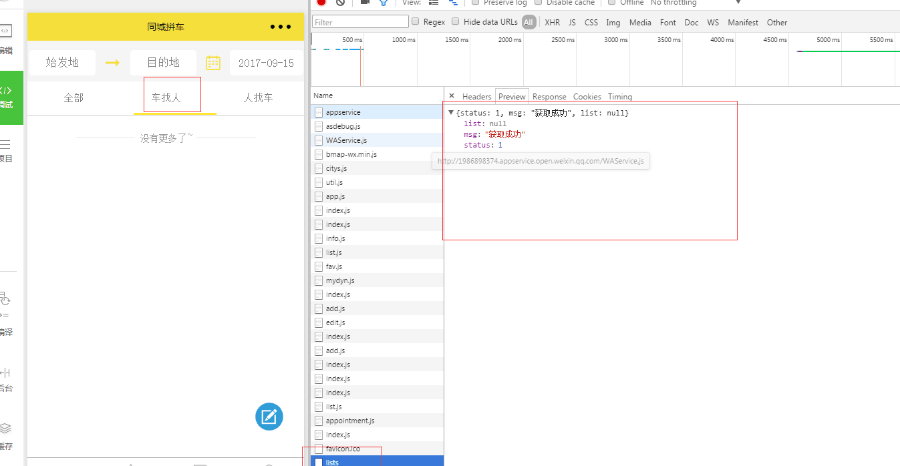Tap the blue compose floating button
The image size is (900, 466).
tap(269, 417)
